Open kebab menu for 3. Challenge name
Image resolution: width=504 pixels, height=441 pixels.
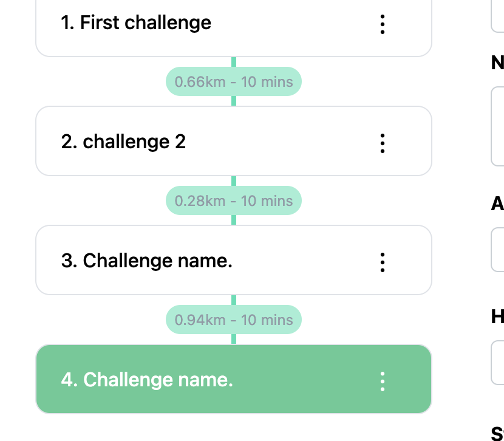point(382,262)
